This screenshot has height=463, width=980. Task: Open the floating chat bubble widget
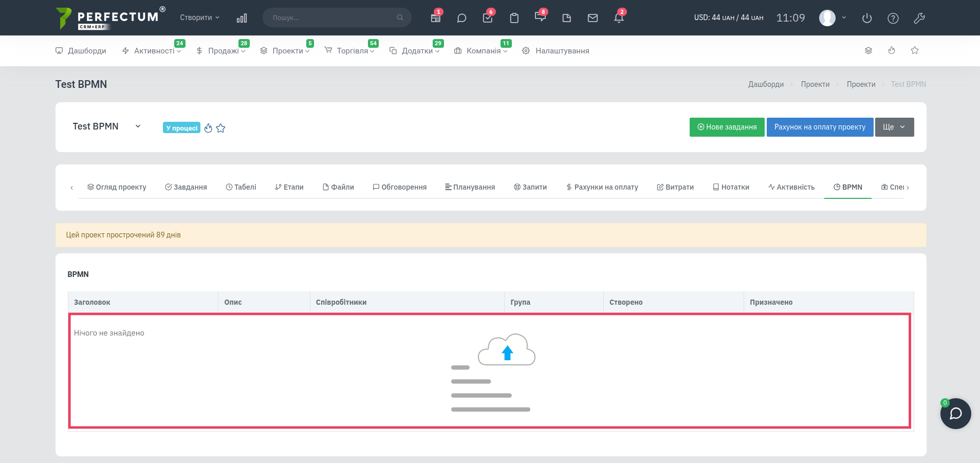[x=955, y=414]
